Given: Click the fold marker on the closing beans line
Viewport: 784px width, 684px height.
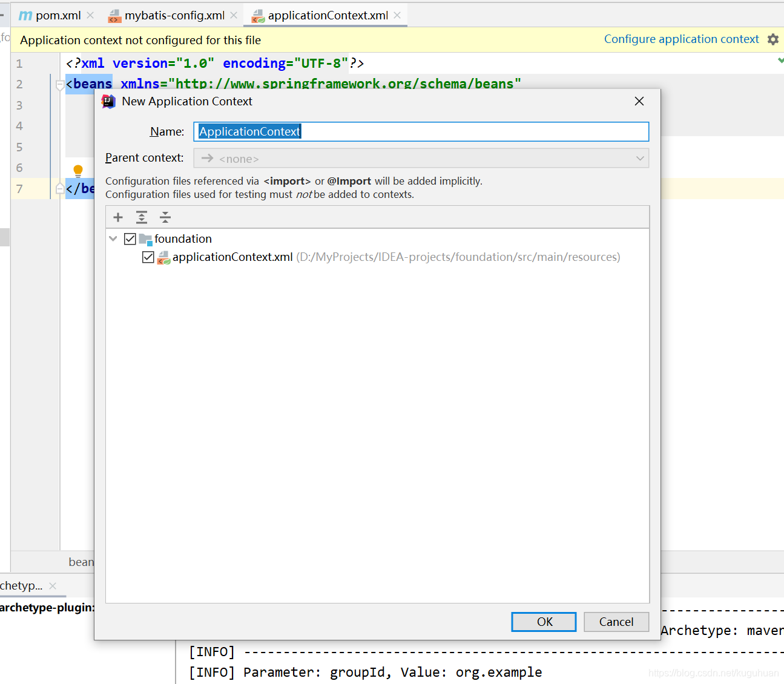Looking at the screenshot, I should (60, 189).
